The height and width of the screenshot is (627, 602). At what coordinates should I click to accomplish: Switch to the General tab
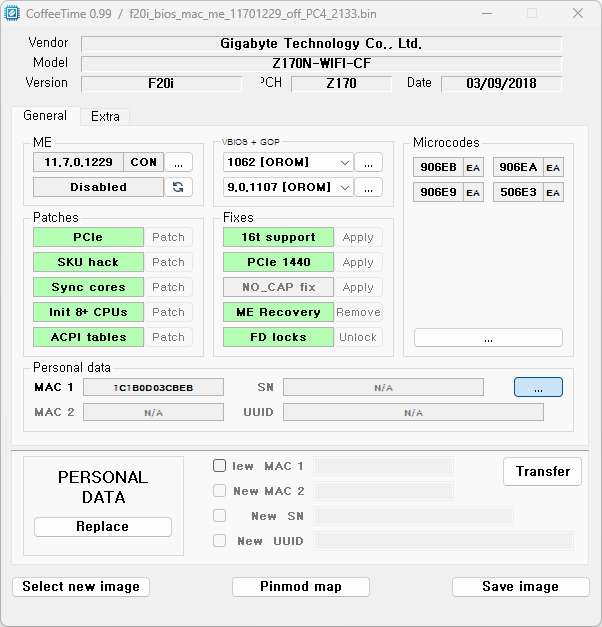(45, 116)
